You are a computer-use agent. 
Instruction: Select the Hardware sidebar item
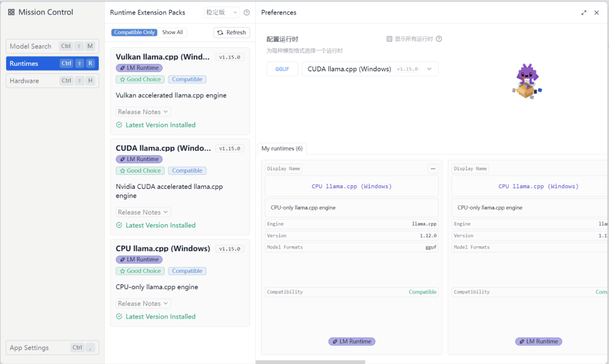coord(52,81)
